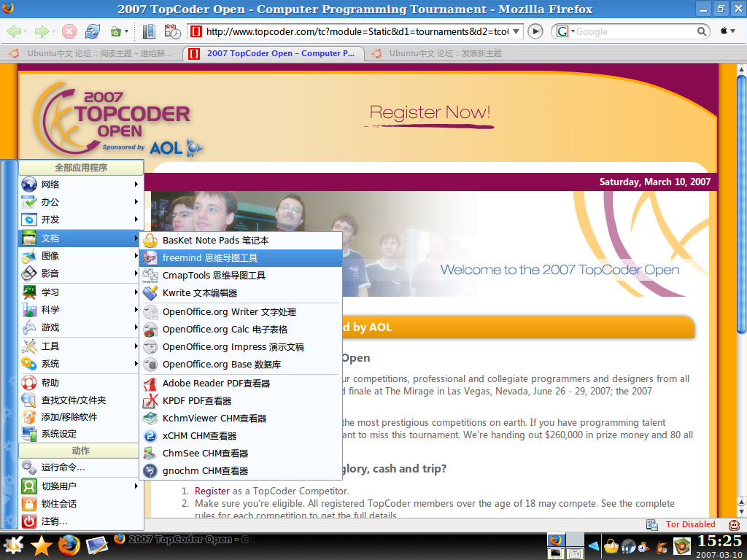
Task: Open CmapTools 思维导图工具
Action: point(241,276)
